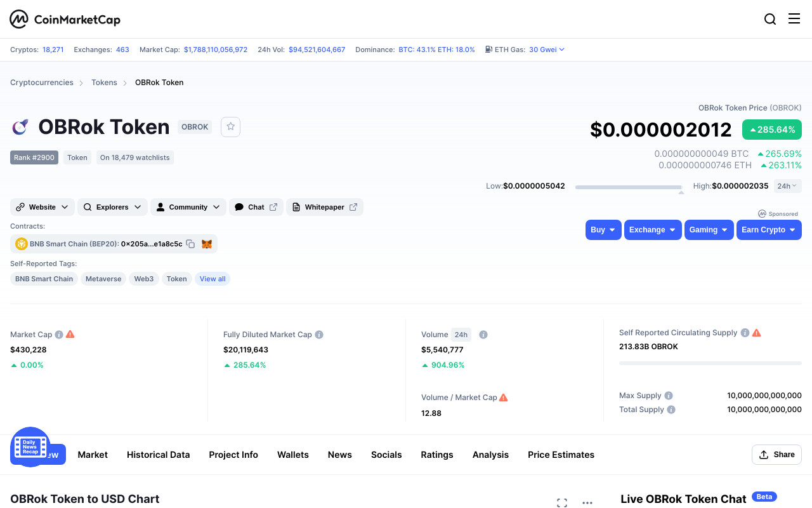Click the CoinMarketCap logo
Screen dimensions: 812x508
pos(65,19)
